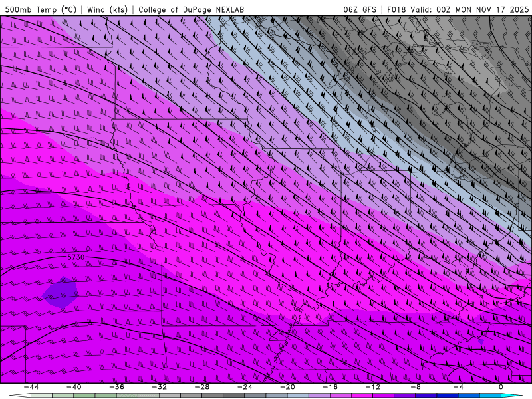This screenshot has height=399, width=532.
Task: Click the -28 colorbar tick label
Action: pos(202,387)
